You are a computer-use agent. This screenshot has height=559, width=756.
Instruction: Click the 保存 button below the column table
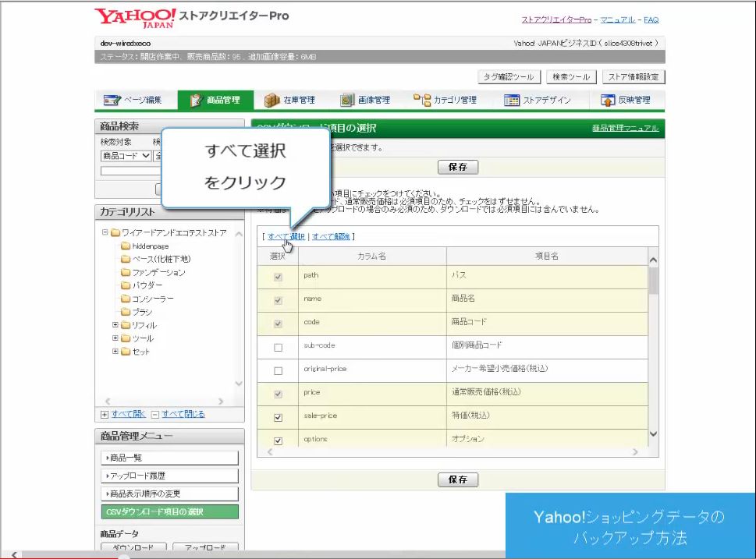point(458,479)
